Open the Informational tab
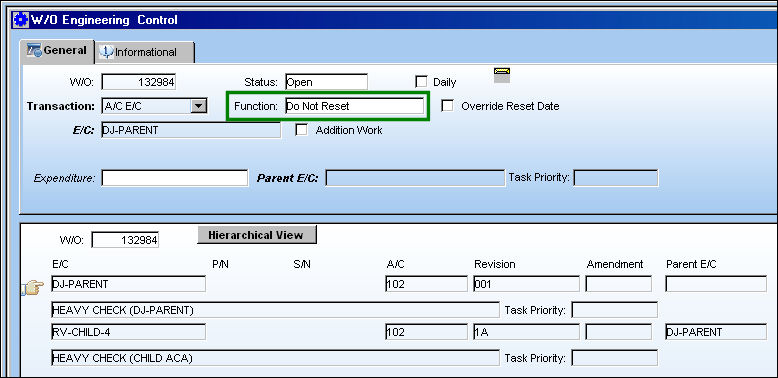The height and width of the screenshot is (378, 778). click(x=144, y=52)
